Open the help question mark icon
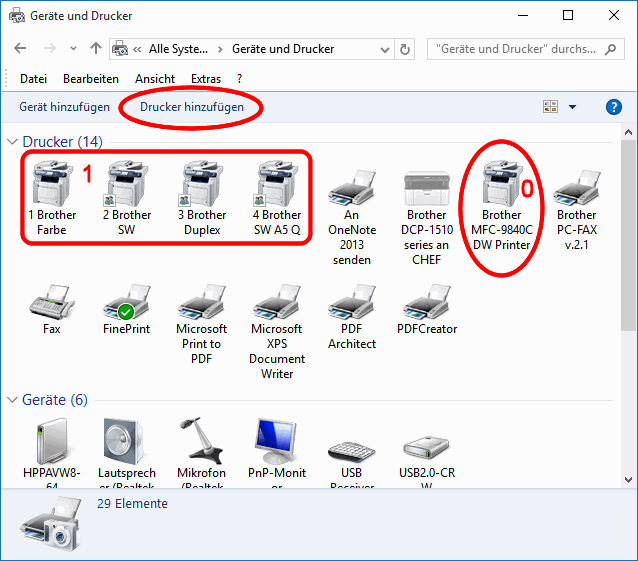 614,107
